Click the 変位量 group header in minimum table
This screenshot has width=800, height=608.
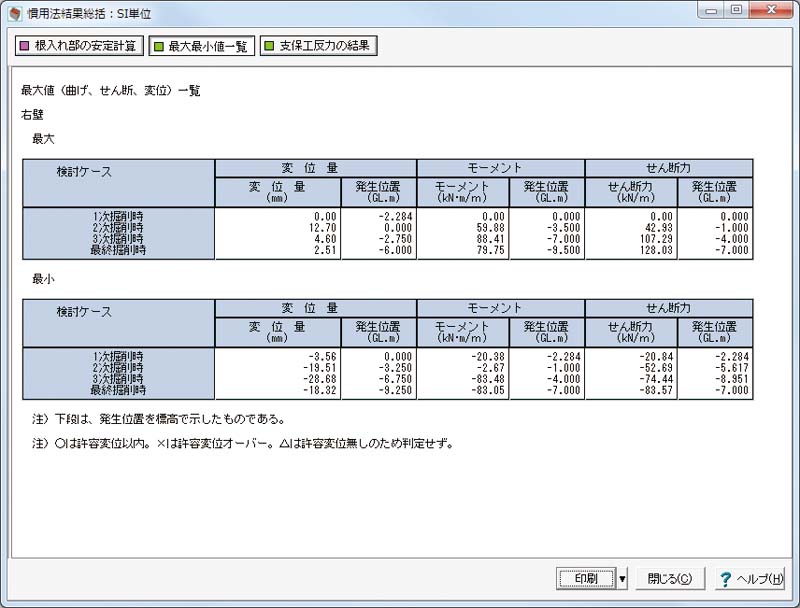(x=316, y=308)
